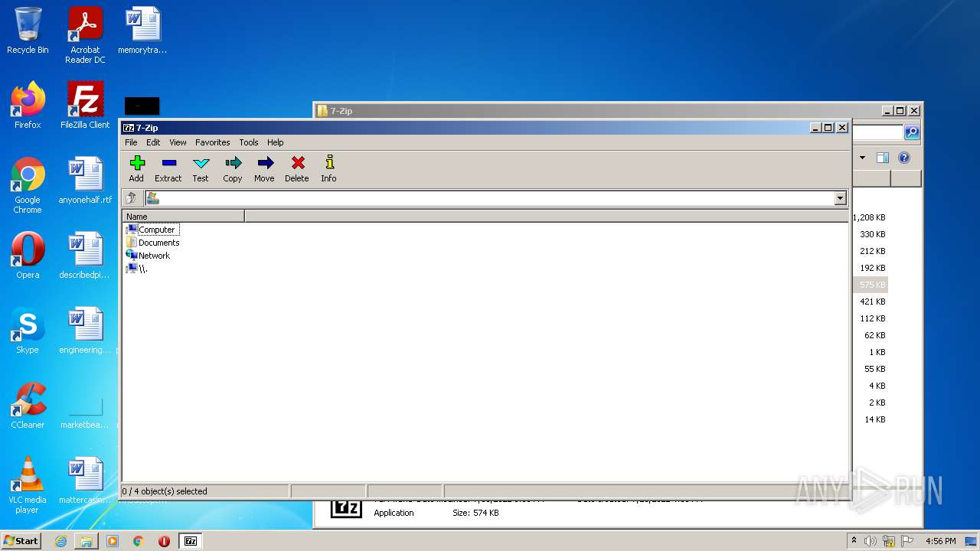980x551 pixels.
Task: Select the memorytra... document icon
Action: (x=142, y=31)
